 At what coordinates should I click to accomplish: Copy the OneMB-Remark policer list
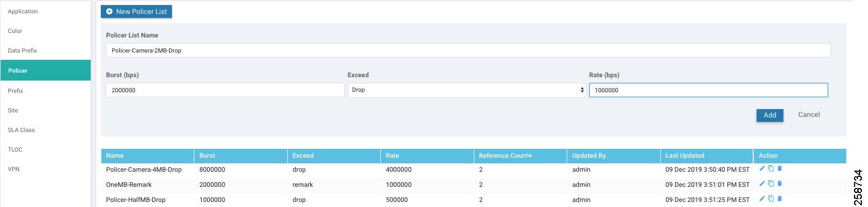(x=771, y=184)
